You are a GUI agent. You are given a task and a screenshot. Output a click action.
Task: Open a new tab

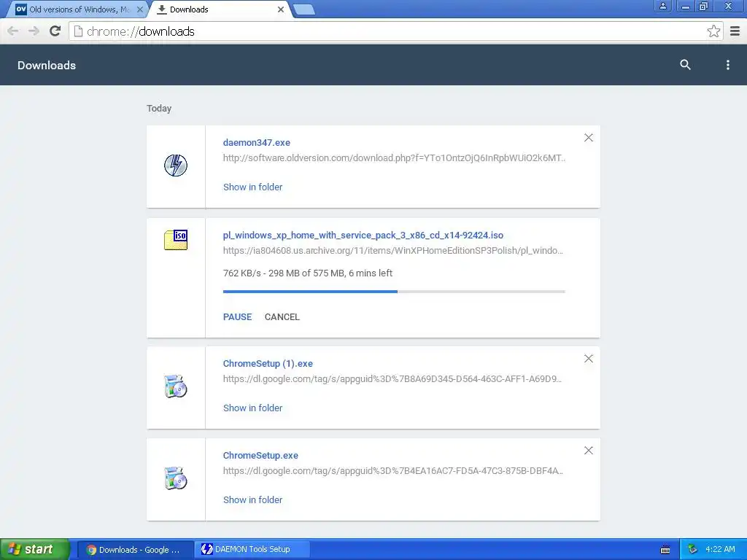303,9
